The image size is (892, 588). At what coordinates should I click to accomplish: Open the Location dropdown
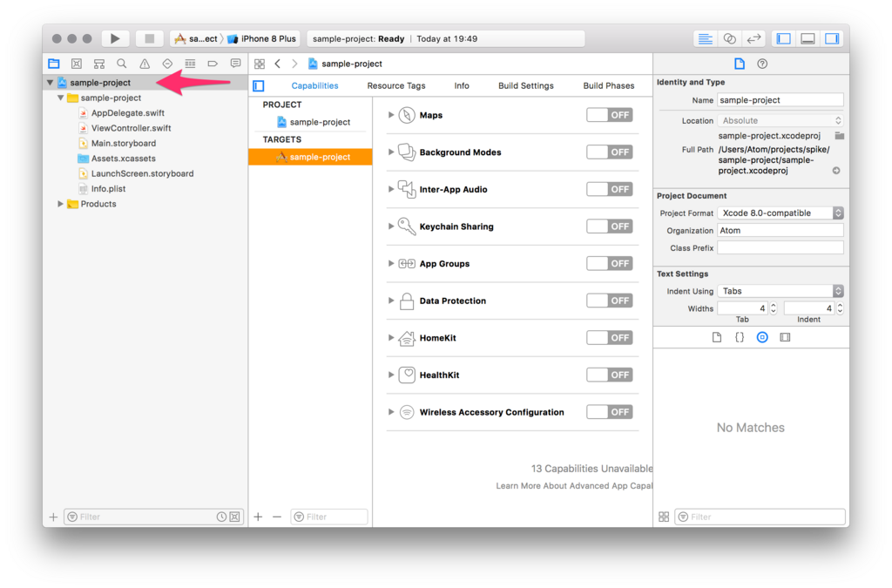tap(780, 120)
